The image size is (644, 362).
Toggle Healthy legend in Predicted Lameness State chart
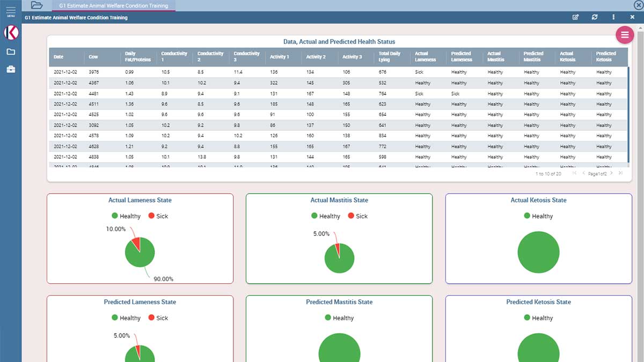click(x=126, y=318)
